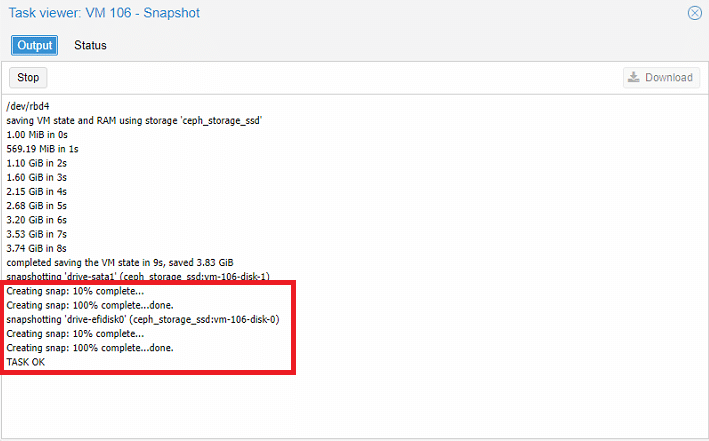
Task: Select the '2.15 GiB in 4s' line
Action: click(37, 192)
